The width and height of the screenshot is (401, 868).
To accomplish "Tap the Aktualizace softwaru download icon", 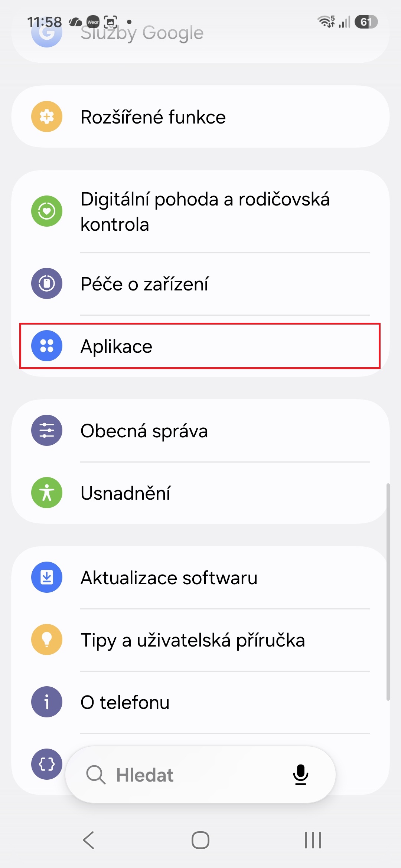I will pos(47,577).
